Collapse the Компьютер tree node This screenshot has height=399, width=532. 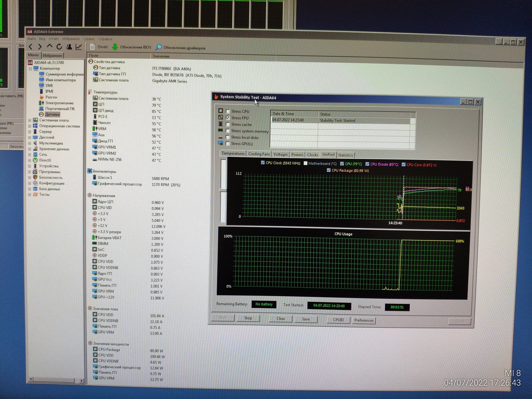(30, 68)
